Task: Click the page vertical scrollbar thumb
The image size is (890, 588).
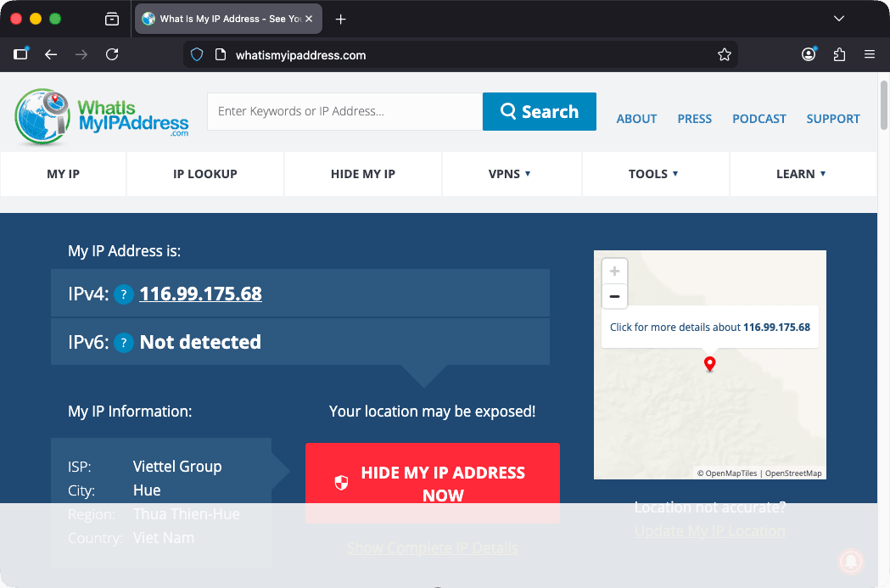Action: pos(884,105)
